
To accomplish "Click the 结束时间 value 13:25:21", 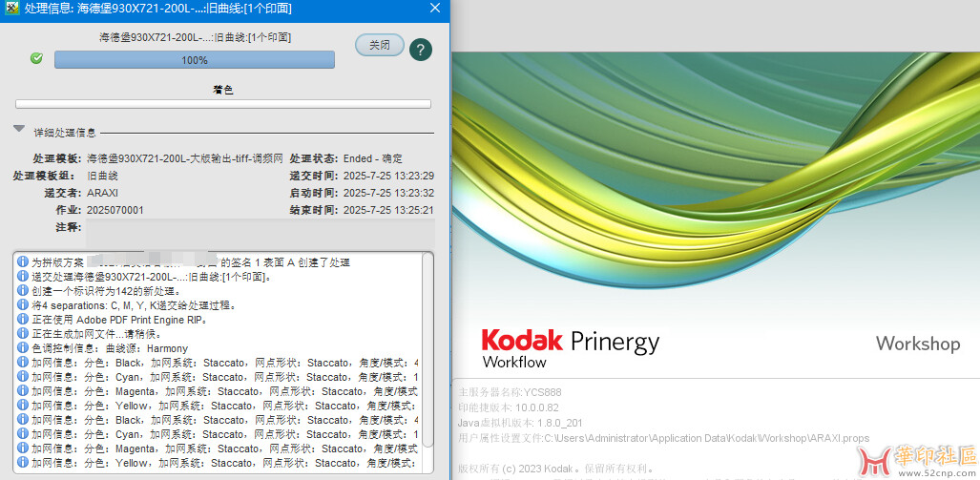I will 388,210.
